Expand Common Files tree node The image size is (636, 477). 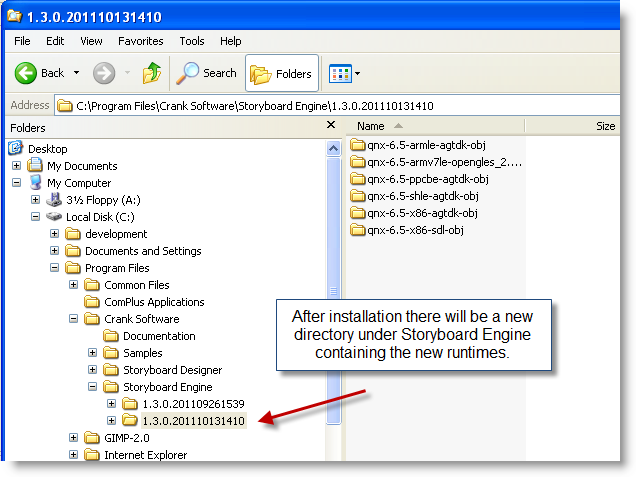coord(73,285)
